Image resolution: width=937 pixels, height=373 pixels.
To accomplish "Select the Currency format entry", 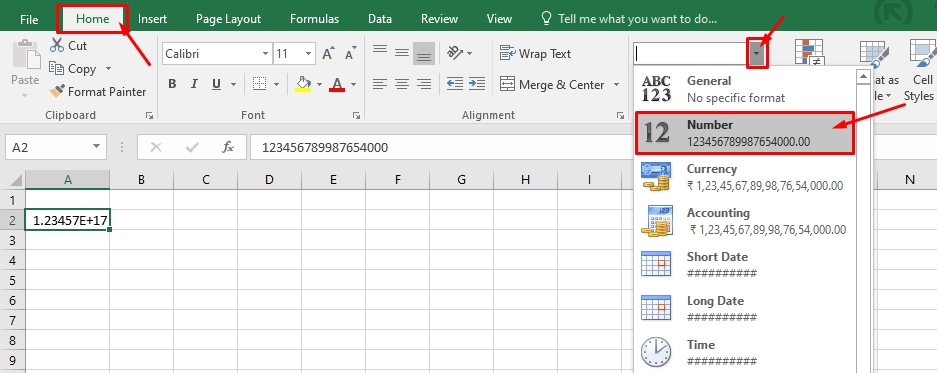I will point(745,178).
